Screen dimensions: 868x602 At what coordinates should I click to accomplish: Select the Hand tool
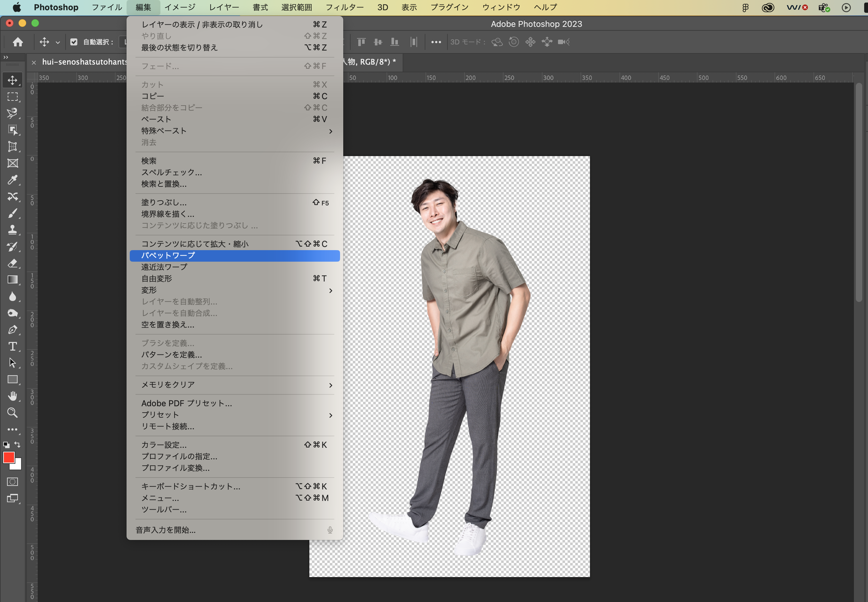click(x=12, y=396)
